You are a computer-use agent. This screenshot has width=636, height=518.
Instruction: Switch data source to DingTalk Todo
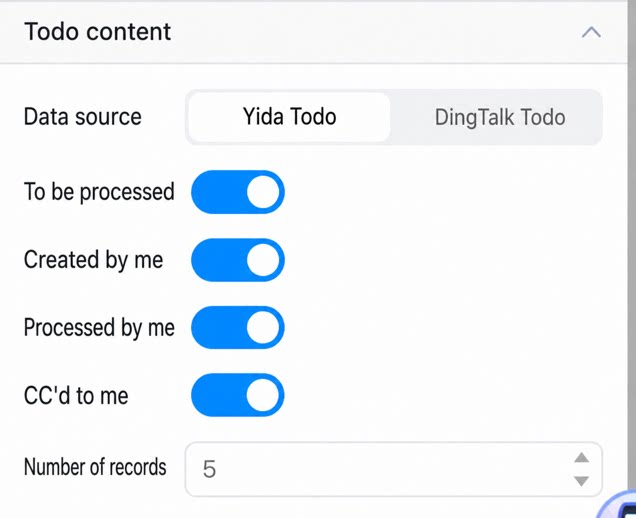(500, 117)
